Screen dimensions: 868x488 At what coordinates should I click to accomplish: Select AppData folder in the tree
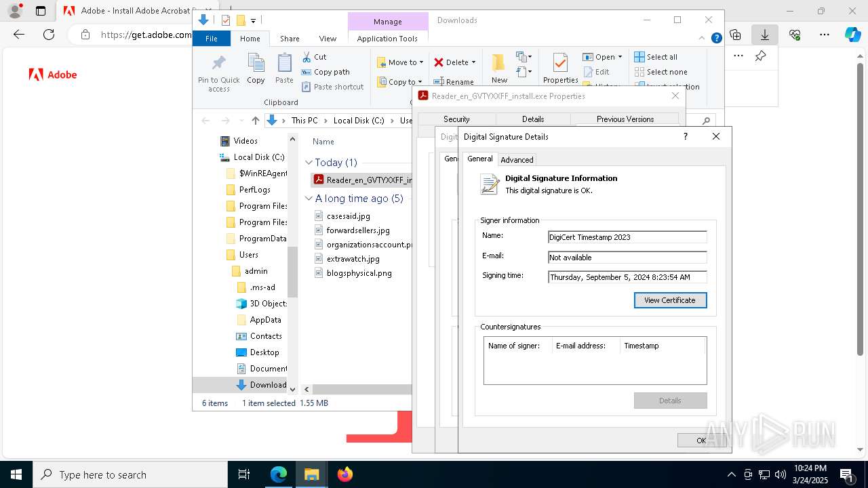[x=258, y=320]
